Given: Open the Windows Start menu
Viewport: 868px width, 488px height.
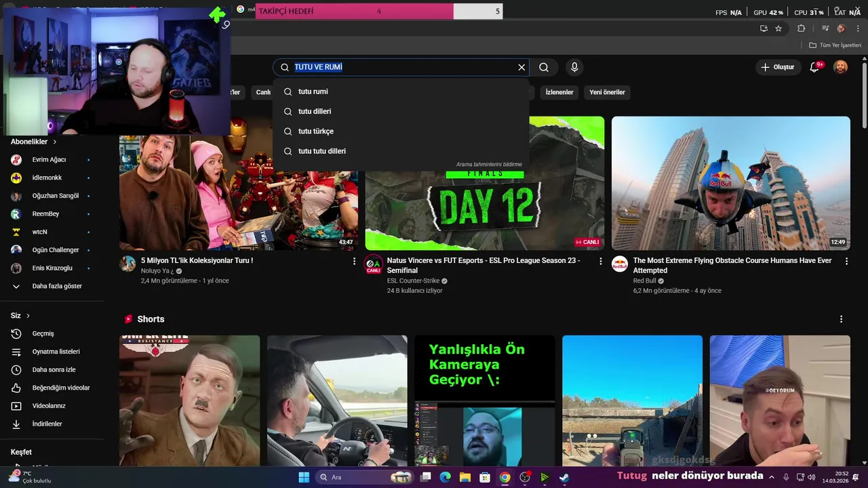Looking at the screenshot, I should (x=304, y=477).
